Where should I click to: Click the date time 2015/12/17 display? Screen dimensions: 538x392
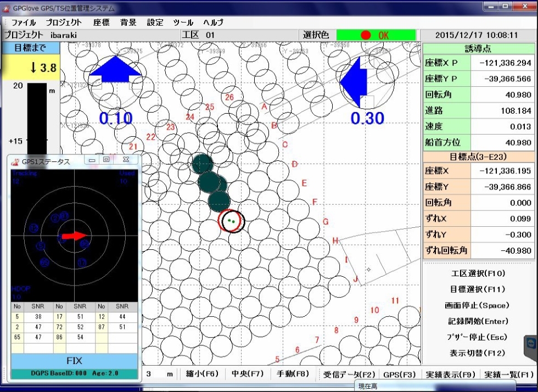pos(477,35)
